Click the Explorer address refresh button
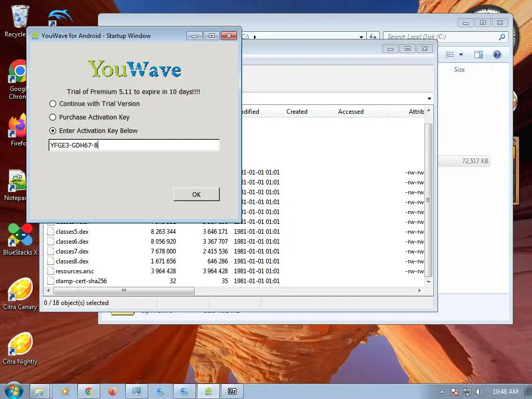The height and width of the screenshot is (399, 532). [373, 37]
